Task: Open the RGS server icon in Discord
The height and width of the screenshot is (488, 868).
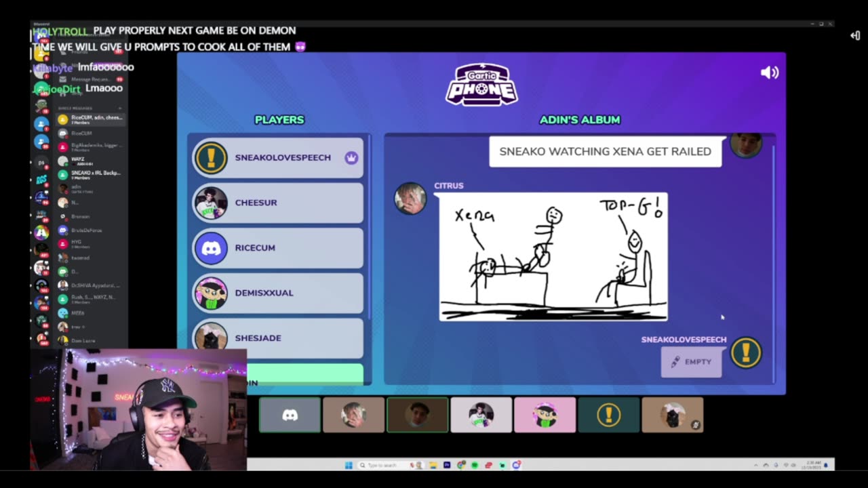Action: tap(41, 180)
